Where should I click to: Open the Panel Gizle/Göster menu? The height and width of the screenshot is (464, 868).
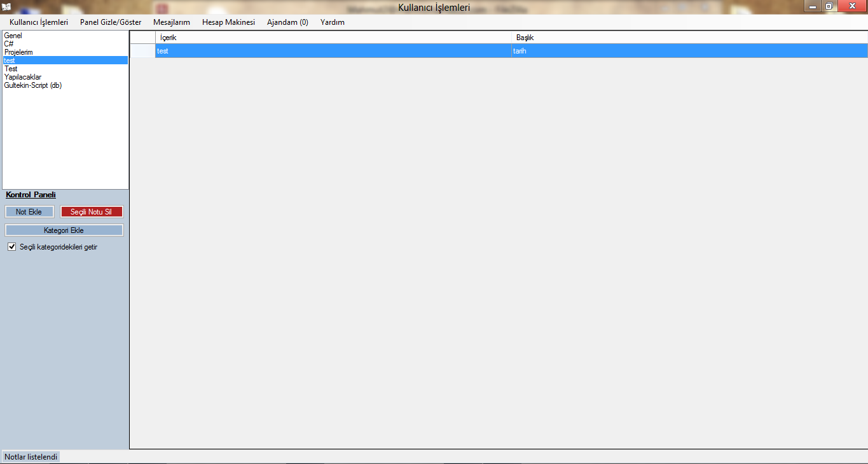[111, 22]
